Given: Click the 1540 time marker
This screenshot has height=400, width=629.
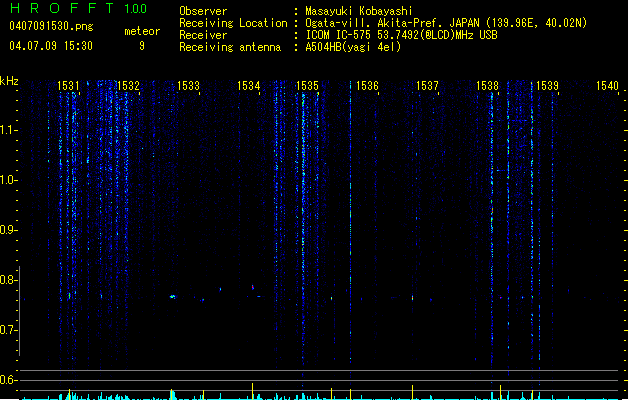Looking at the screenshot, I should pos(607,86).
